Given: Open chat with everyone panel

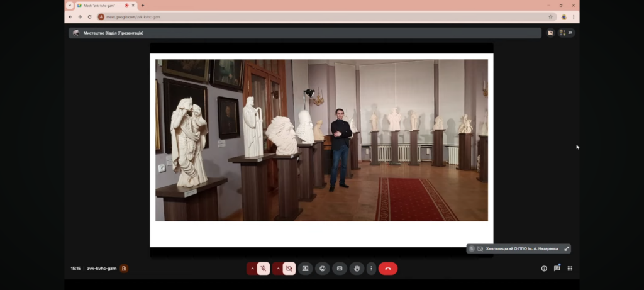Looking at the screenshot, I should [x=557, y=269].
